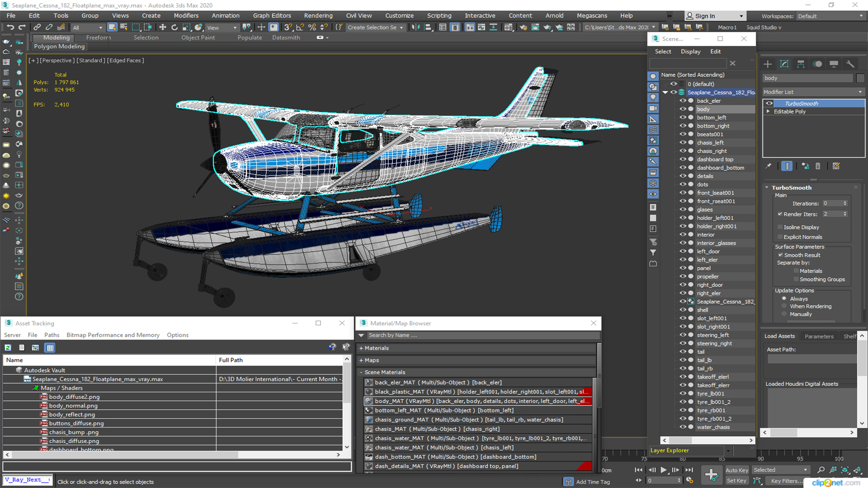Toggle the 3D Snaps icon

pos(288,27)
